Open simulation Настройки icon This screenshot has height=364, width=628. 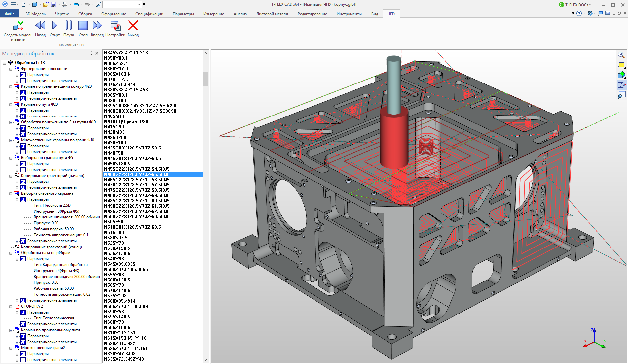coord(115,25)
